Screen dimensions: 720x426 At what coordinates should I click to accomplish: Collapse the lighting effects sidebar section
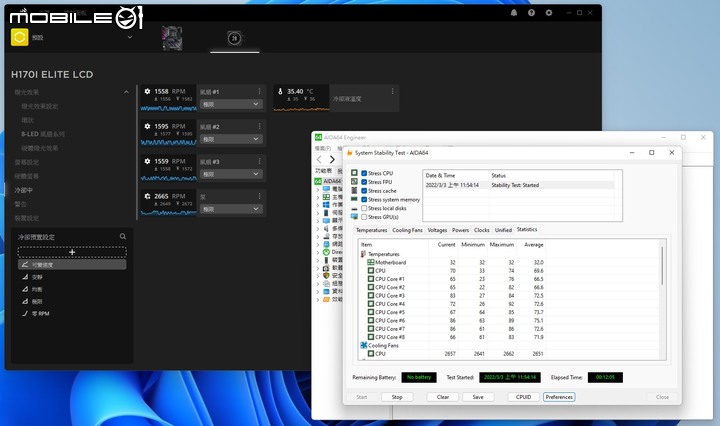(126, 92)
